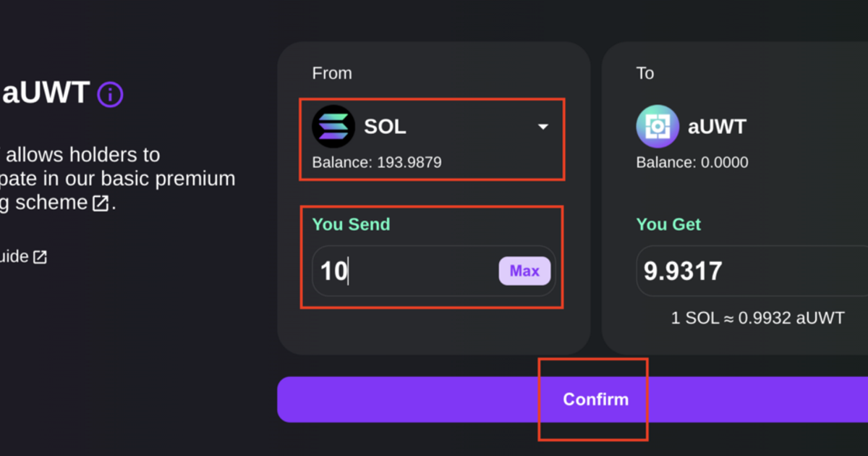Open external link icon after "scheme"
868x456 pixels.
(x=101, y=203)
